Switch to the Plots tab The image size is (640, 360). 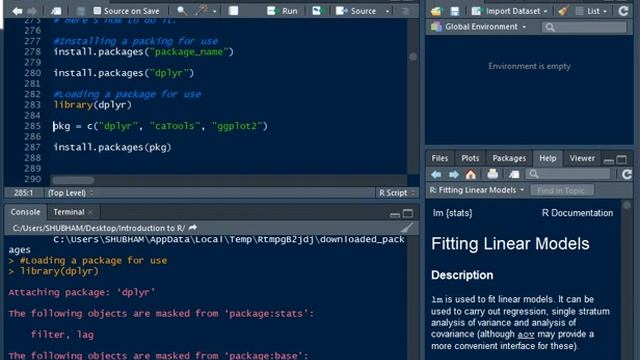click(470, 158)
